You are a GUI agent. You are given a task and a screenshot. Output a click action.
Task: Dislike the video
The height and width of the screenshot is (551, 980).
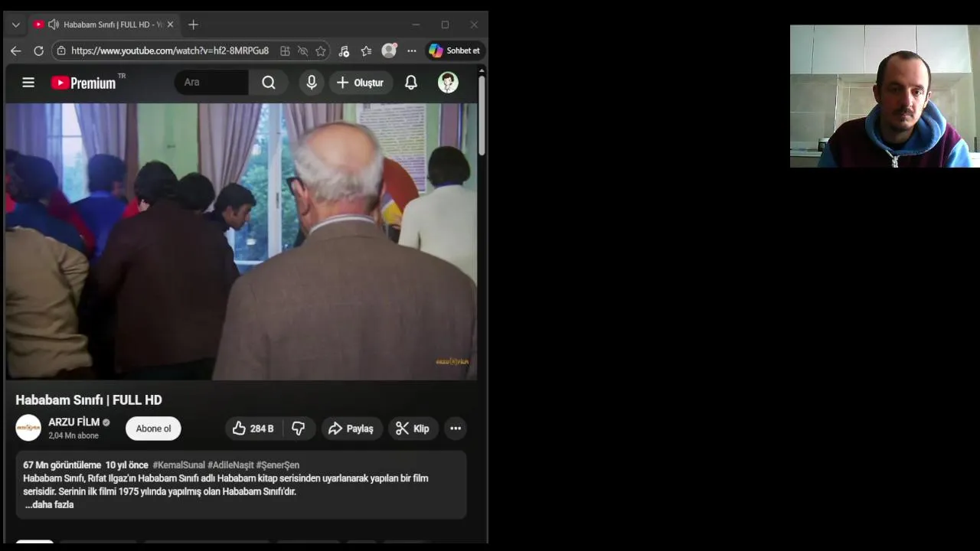coord(299,429)
